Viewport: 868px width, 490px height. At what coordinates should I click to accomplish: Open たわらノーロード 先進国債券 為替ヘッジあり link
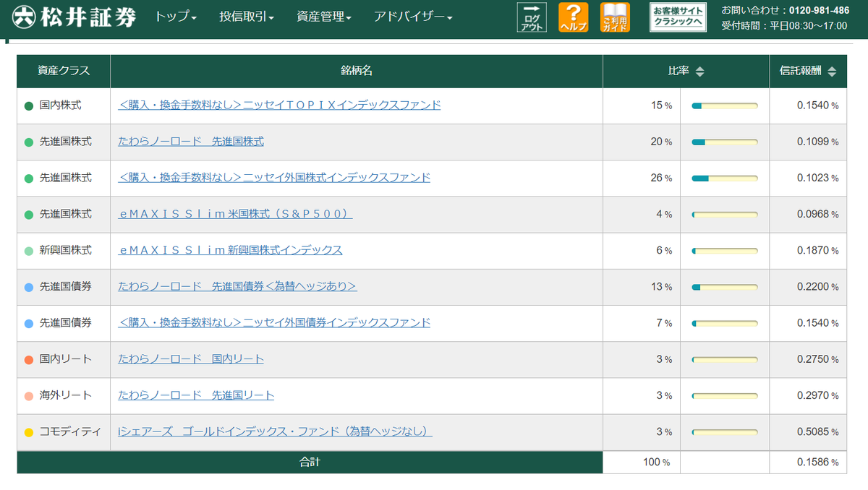[237, 286]
